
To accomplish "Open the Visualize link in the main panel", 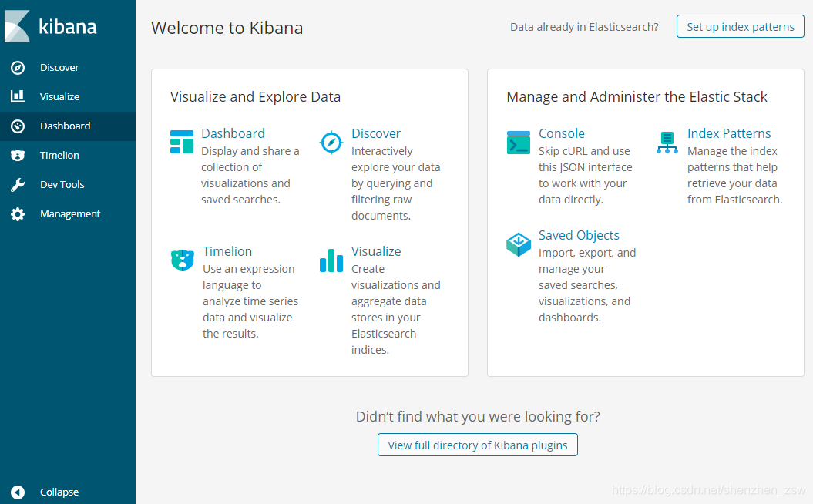I will point(376,251).
